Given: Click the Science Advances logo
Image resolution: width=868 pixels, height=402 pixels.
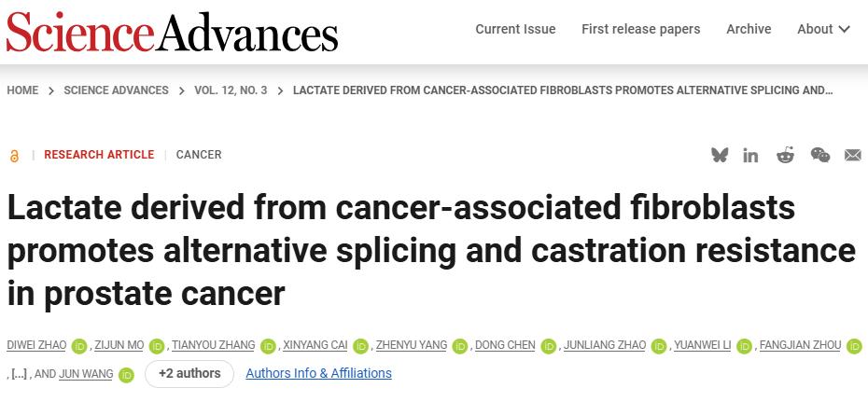Looking at the screenshot, I should coord(172,33).
